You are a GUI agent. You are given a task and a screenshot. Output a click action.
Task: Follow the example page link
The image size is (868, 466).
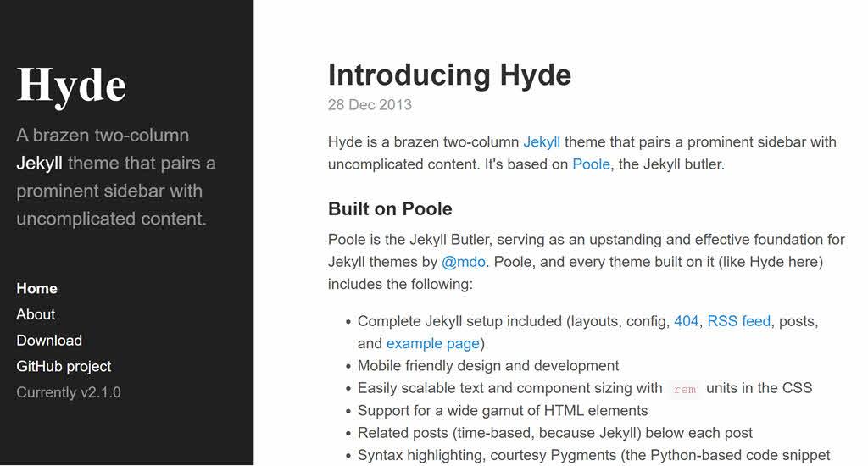433,344
